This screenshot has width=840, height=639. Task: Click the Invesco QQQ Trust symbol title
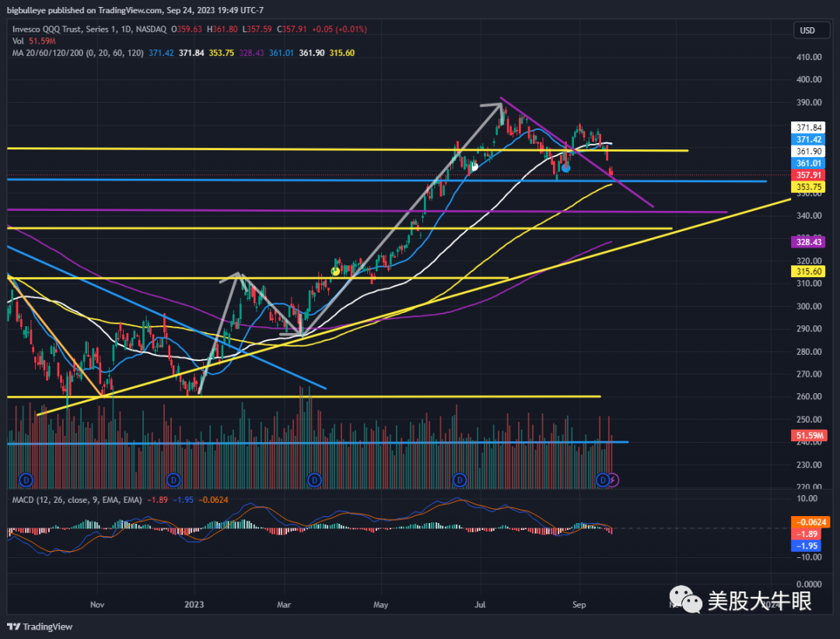[89, 30]
